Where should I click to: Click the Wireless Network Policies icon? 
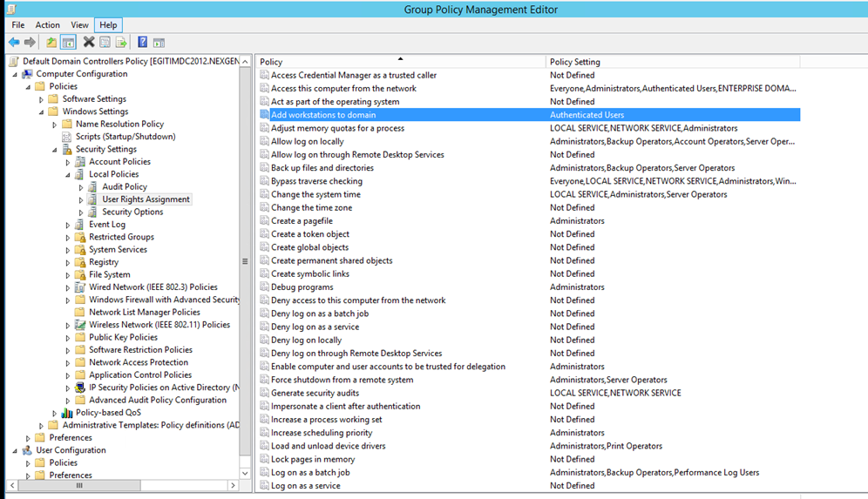click(x=80, y=325)
